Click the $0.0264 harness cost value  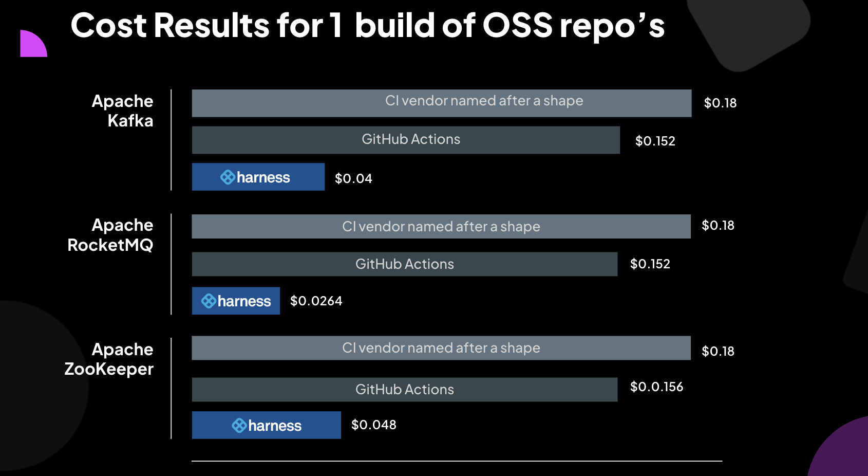click(316, 301)
